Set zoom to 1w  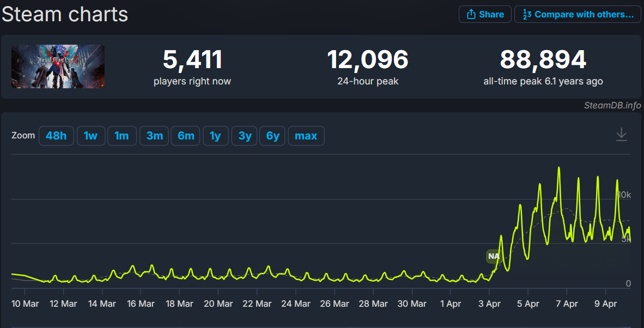click(x=91, y=136)
